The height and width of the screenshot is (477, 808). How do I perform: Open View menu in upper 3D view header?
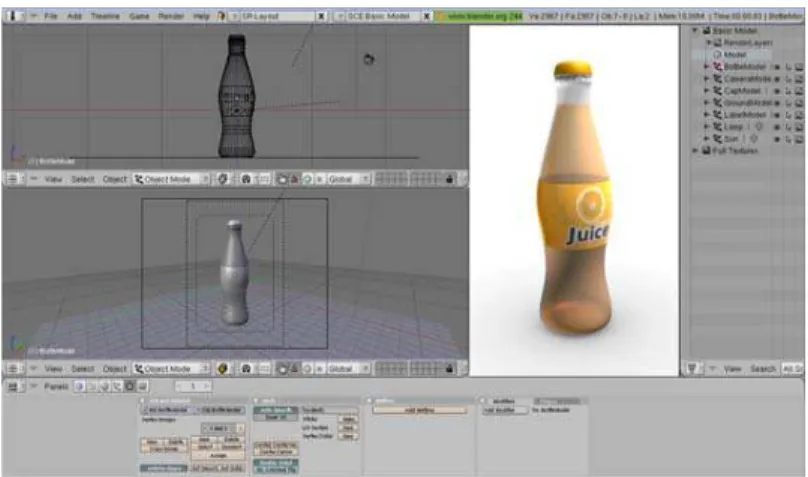point(53,179)
